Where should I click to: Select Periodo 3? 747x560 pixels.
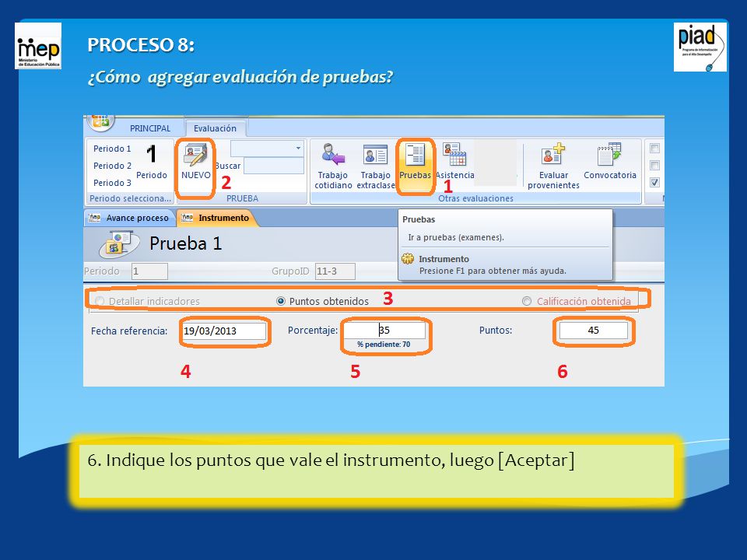point(112,183)
